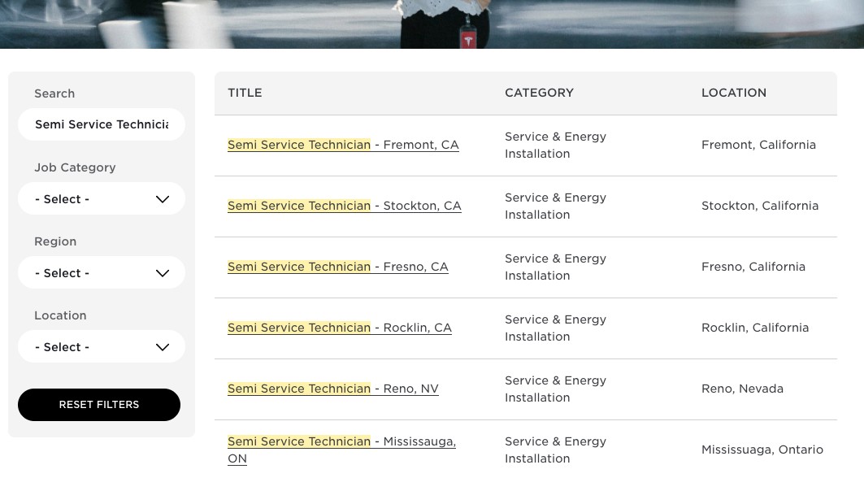Open Semi Service Technician - Mississauga, ON listing
The image size is (864, 504).
click(341, 450)
